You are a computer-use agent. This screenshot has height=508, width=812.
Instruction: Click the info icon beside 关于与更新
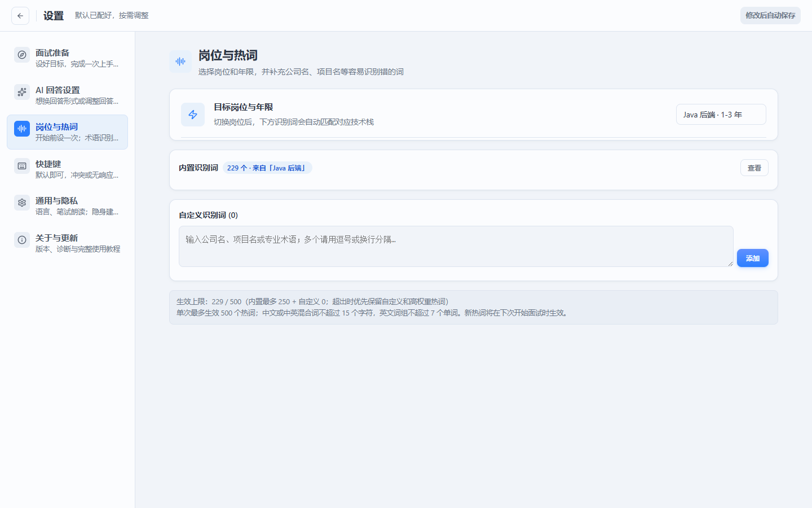click(22, 240)
